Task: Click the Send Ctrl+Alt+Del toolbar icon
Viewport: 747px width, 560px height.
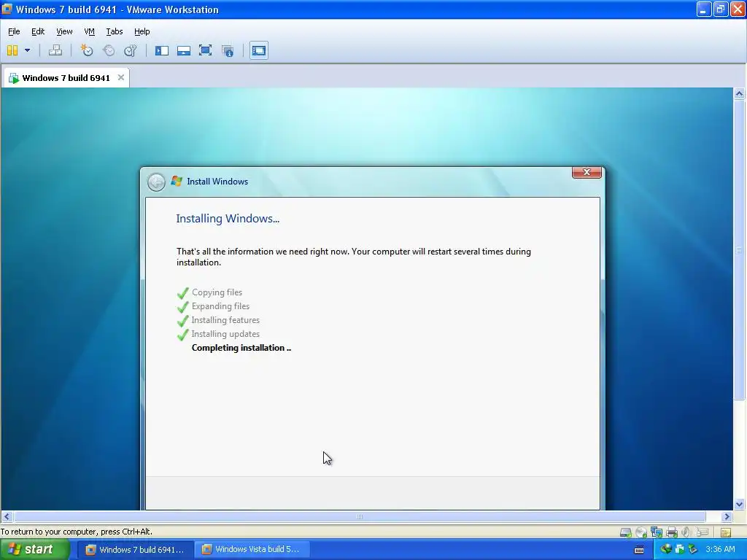Action: (x=55, y=50)
